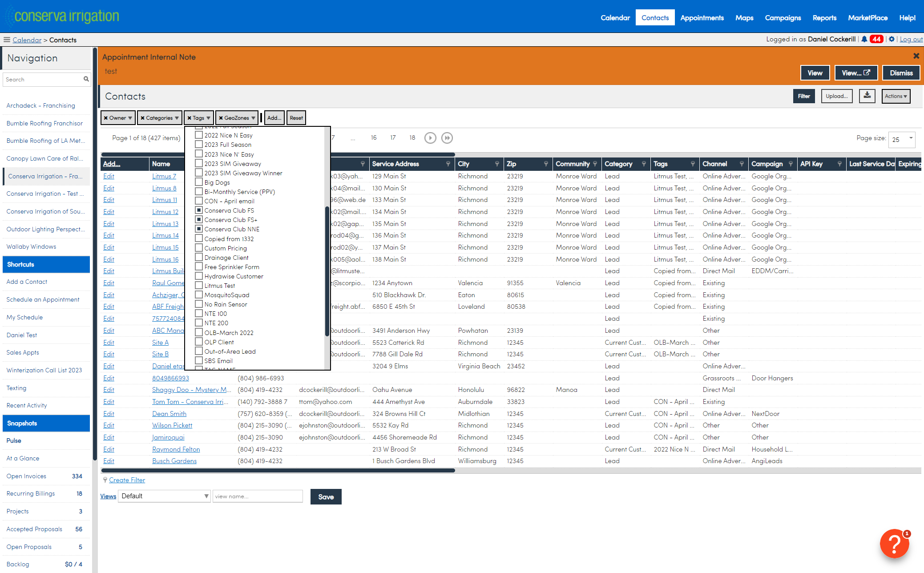Click filter icon on Zip column
This screenshot has width=924, height=573.
point(546,164)
